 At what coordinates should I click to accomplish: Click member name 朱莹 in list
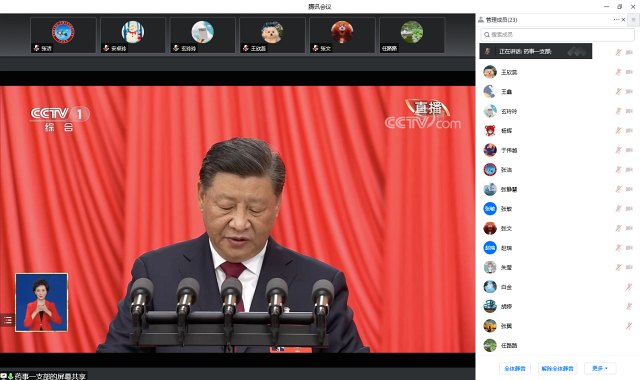click(x=506, y=267)
